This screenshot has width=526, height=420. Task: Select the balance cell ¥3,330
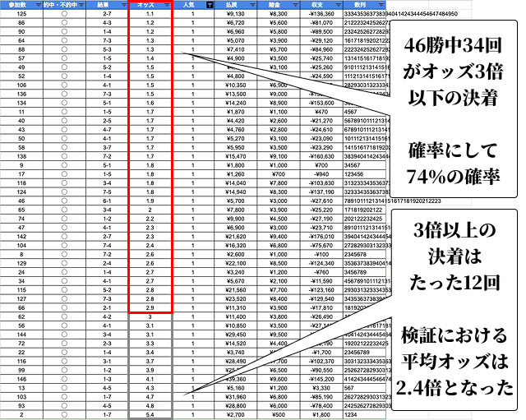point(321,388)
